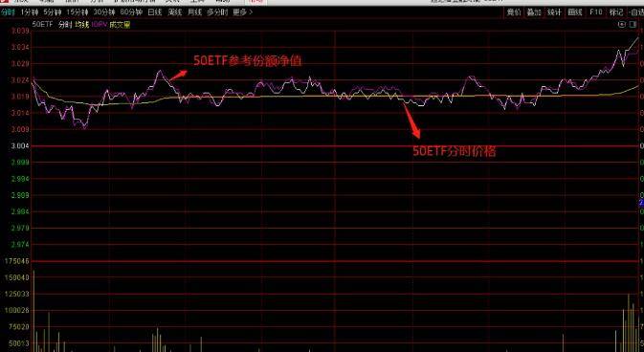Click the 3.034 price axis label
Image resolution: width=644 pixels, height=352 pixels.
tap(20, 47)
